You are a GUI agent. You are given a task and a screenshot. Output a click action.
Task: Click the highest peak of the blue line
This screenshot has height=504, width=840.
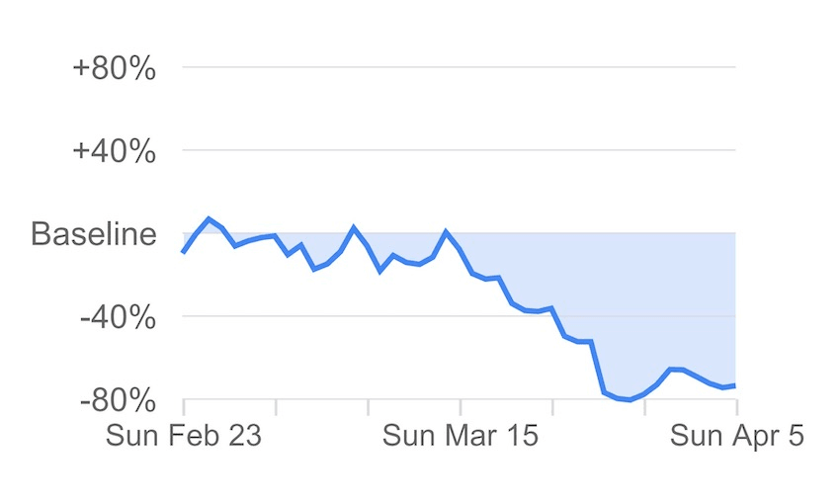[209, 218]
